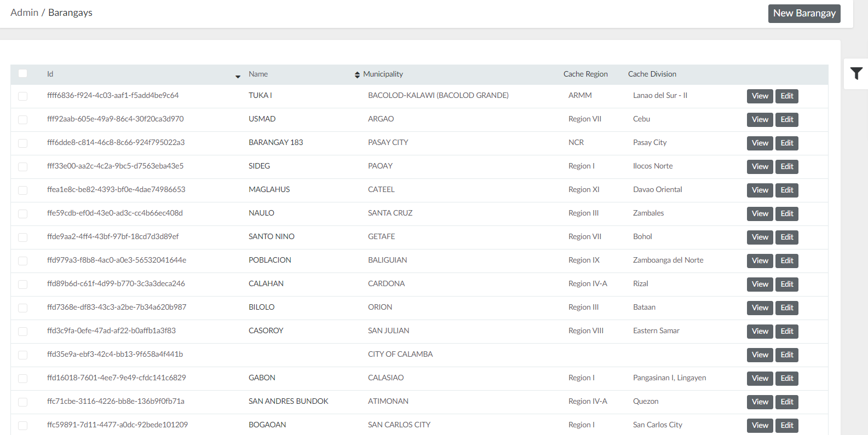Edit the BOGAOAN barangay

coord(787,426)
